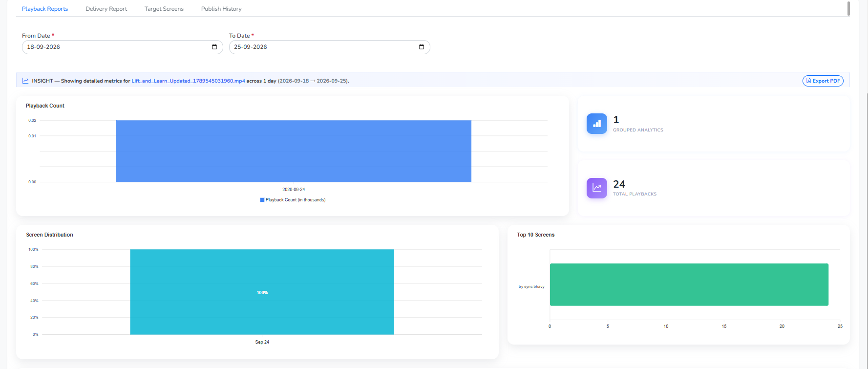This screenshot has width=868, height=369.
Task: Click the To Date input field
Action: tap(330, 47)
